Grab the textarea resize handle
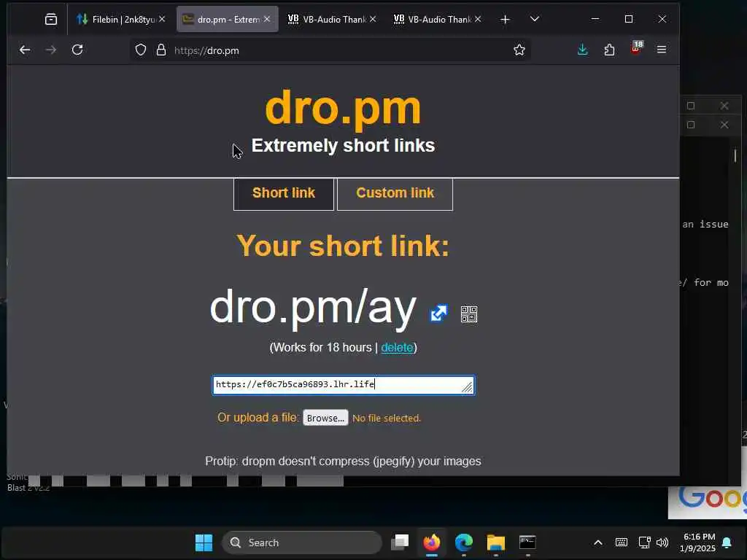 tap(468, 388)
